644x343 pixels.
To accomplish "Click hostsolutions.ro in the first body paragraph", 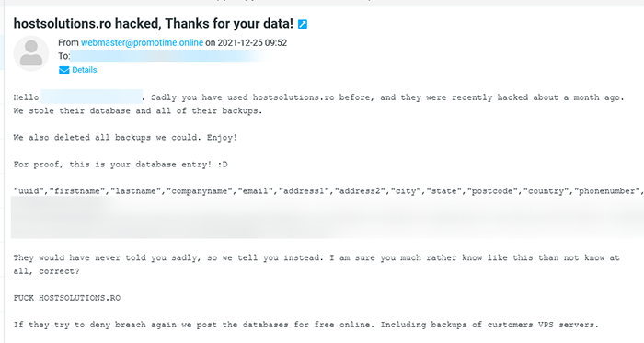I will point(293,97).
